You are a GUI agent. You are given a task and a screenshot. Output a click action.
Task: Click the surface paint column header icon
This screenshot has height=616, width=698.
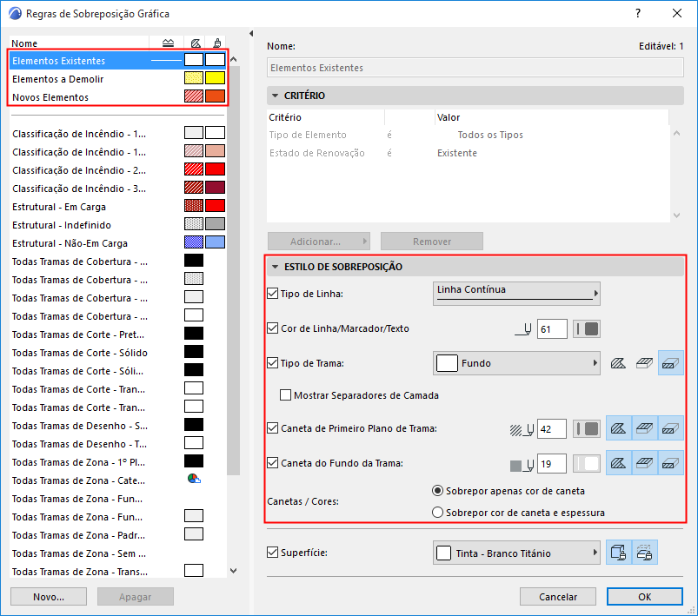pos(217,43)
